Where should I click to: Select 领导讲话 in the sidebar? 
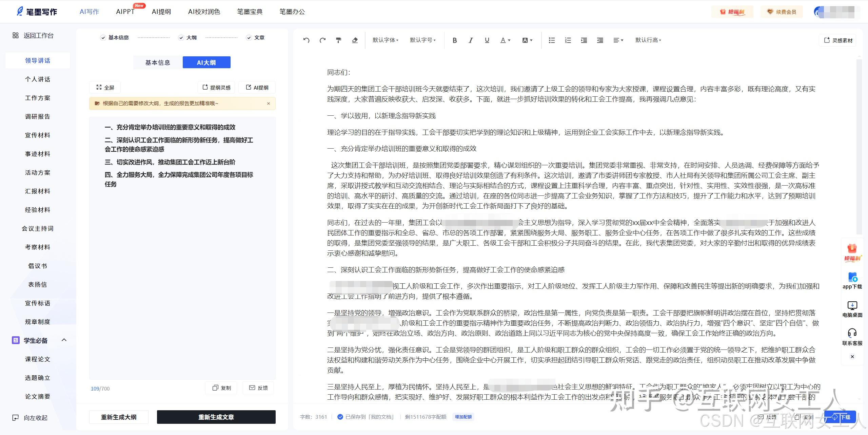[x=38, y=60]
